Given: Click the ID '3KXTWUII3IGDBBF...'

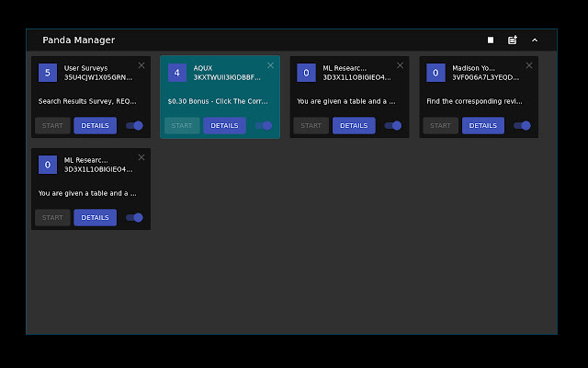Looking at the screenshot, I should click(227, 77).
